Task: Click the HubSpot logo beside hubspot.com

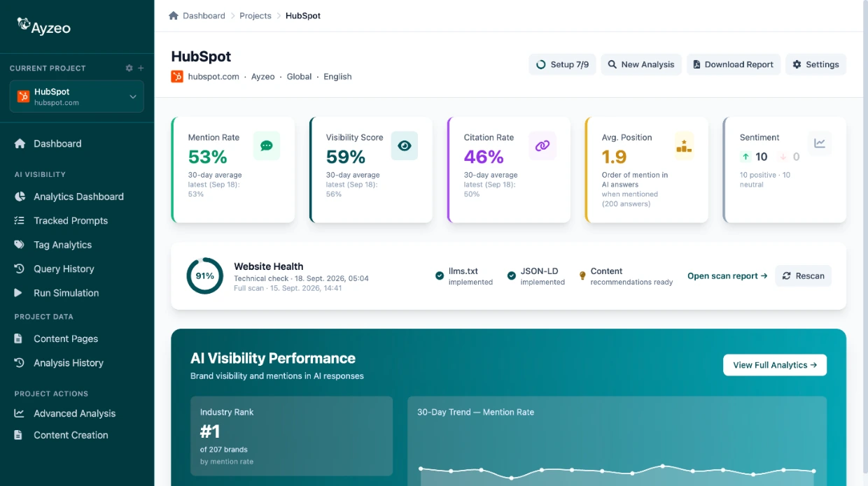Action: pos(177,76)
